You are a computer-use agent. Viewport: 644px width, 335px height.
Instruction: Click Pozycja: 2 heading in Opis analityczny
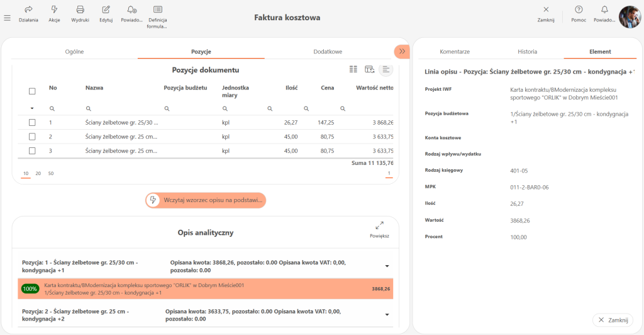(75, 315)
